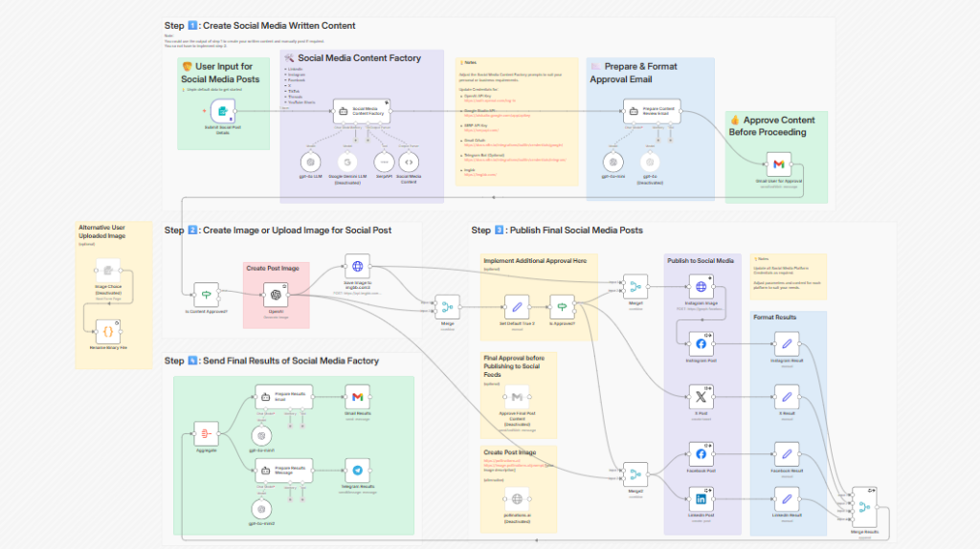Select the Aggregate node
Viewport: 980px width, 549px height.
pos(207,433)
